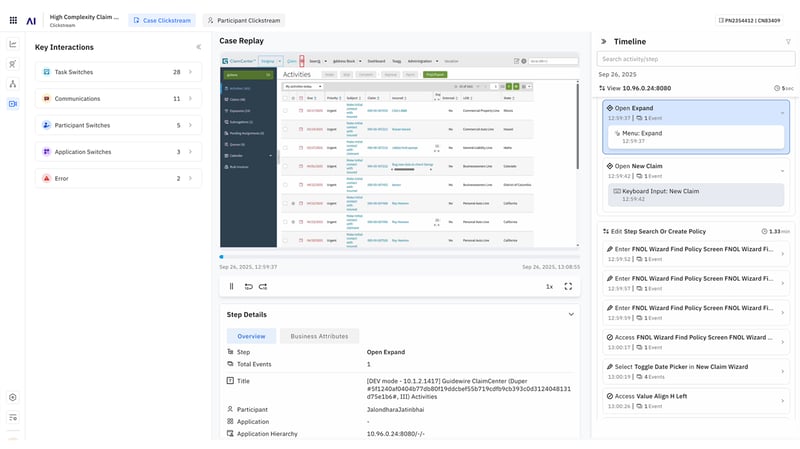This screenshot has width=800, height=449.
Task: Collapse the Step Details section
Action: pyautogui.click(x=570, y=314)
